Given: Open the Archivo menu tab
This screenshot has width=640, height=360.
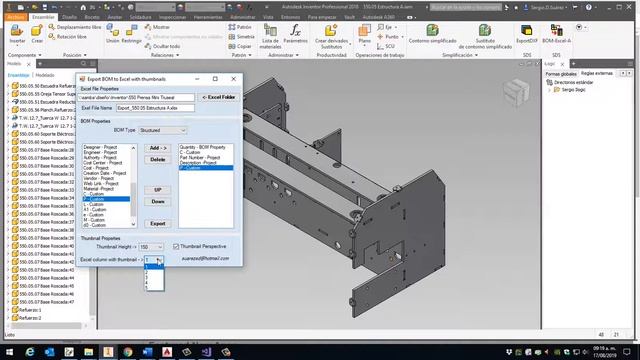Looking at the screenshot, I should [16, 17].
